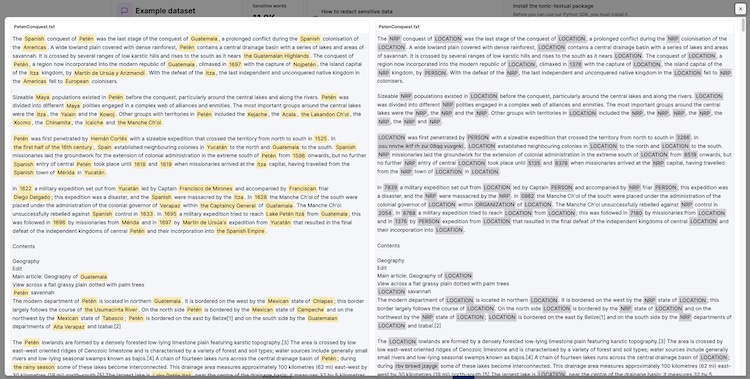The image size is (750, 379).
Task: Click 'Sensitive words' label in the background page
Action: [270, 6]
